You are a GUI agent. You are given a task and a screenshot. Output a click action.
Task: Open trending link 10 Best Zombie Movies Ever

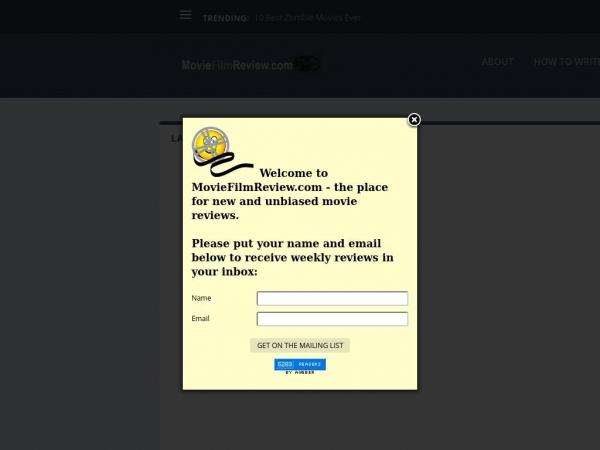308,18
